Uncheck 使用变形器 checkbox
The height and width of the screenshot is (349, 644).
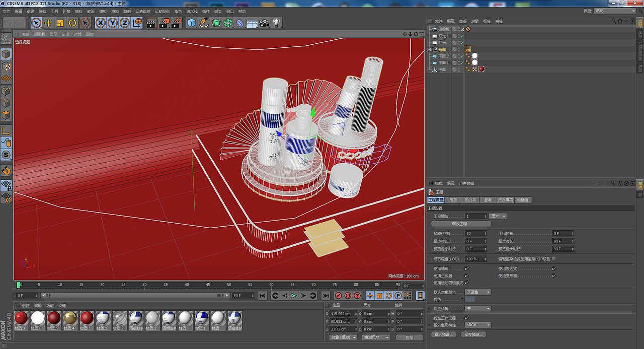pos(553,275)
